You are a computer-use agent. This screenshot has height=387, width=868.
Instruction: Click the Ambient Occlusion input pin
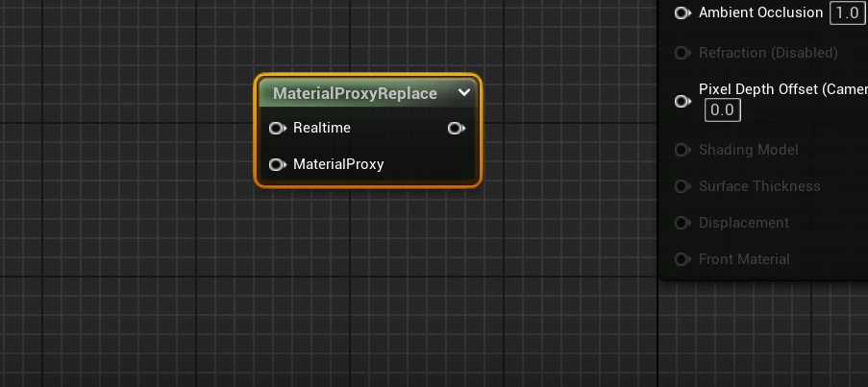682,12
